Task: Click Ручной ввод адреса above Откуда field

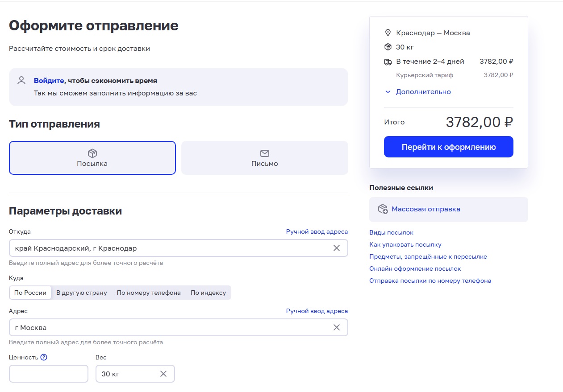Action: click(317, 231)
